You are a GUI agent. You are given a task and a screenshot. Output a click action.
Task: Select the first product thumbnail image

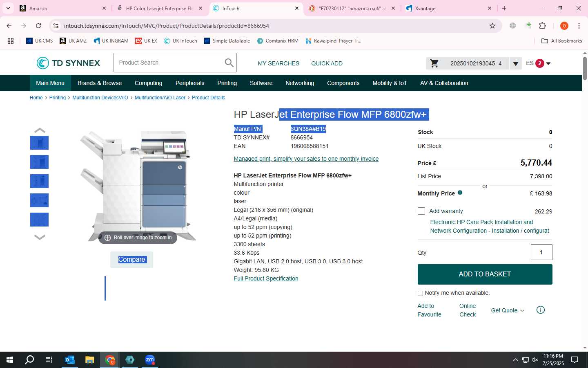pos(40,143)
